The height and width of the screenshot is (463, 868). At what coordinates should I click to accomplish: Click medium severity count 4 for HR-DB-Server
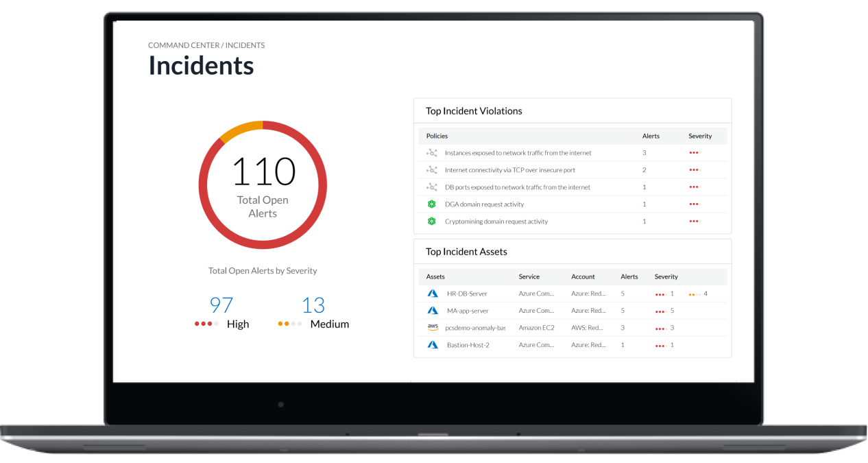705,294
